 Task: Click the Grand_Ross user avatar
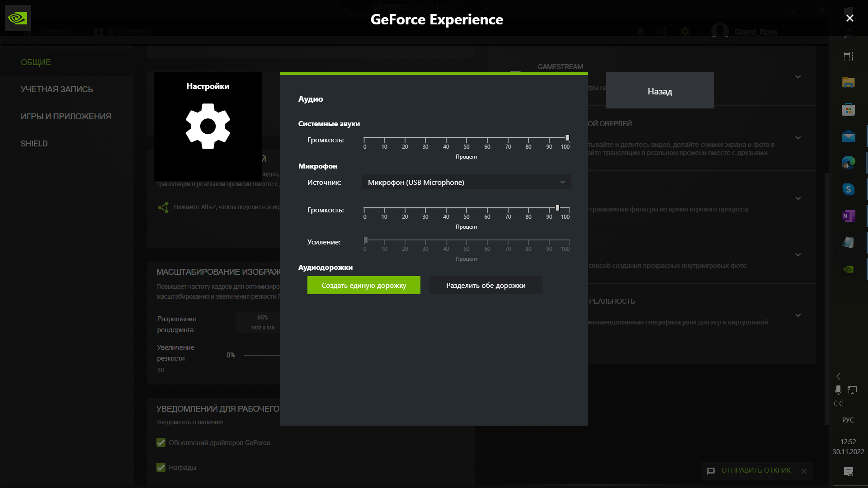click(720, 31)
